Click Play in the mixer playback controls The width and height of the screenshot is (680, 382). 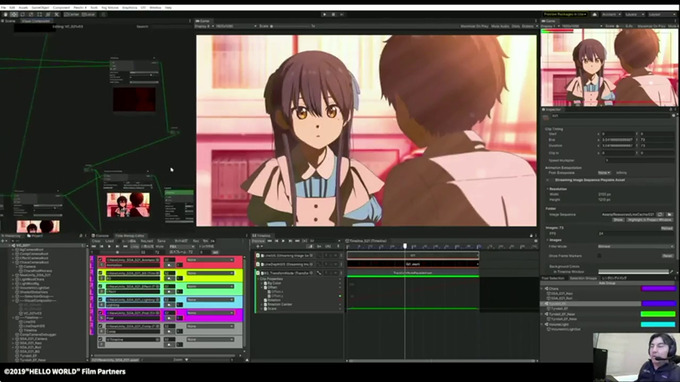pyautogui.click(x=109, y=247)
